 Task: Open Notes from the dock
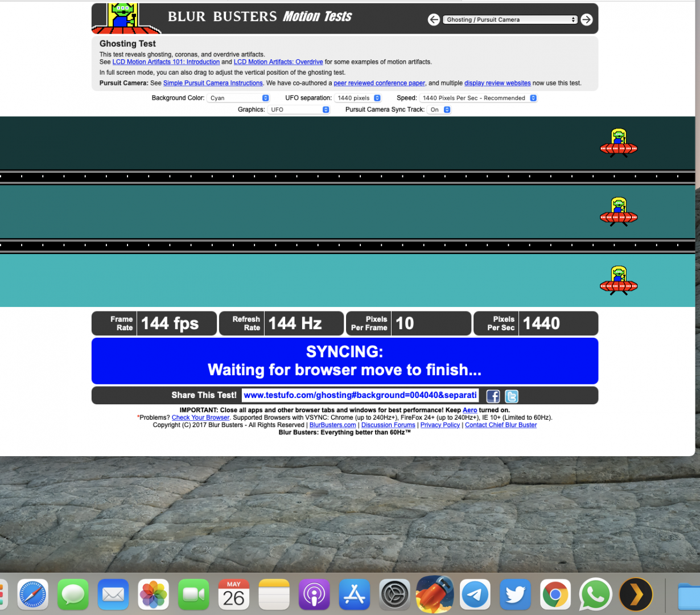point(274,596)
